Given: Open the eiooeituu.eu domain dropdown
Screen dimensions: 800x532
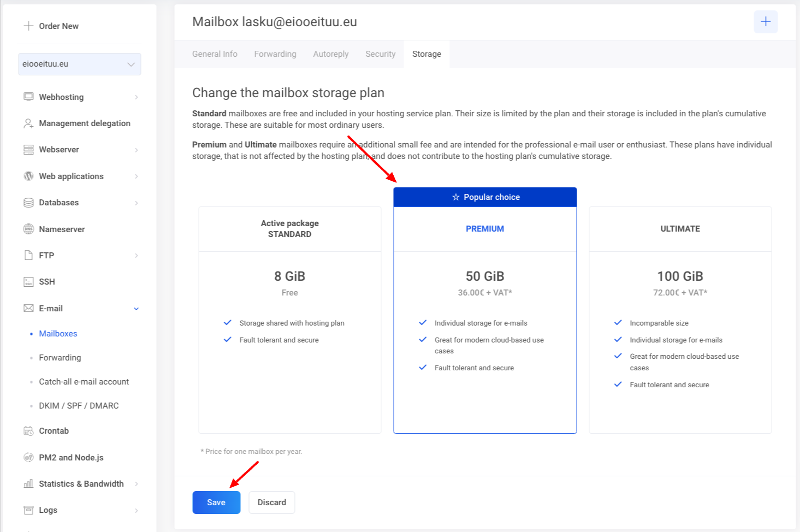Looking at the screenshot, I should click(x=80, y=64).
